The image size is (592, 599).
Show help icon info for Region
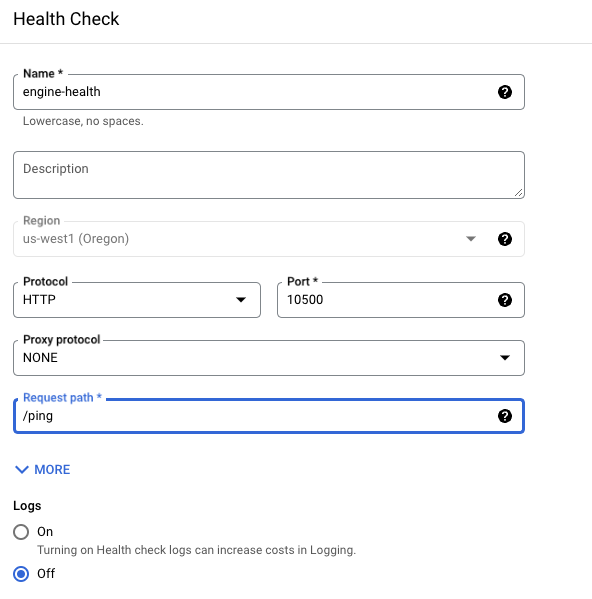(x=505, y=239)
